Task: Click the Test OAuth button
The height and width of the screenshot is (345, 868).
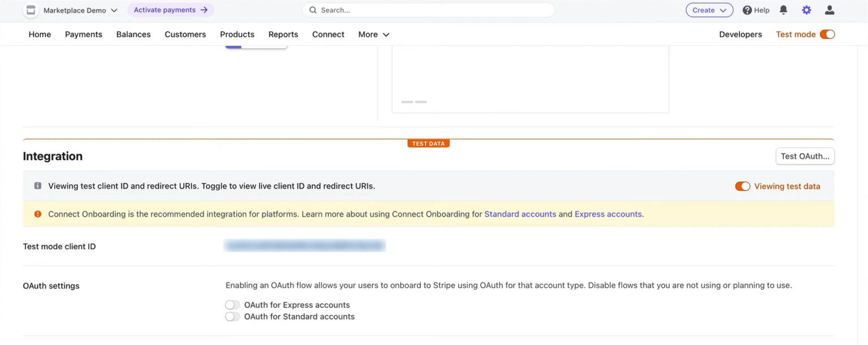Action: [805, 156]
